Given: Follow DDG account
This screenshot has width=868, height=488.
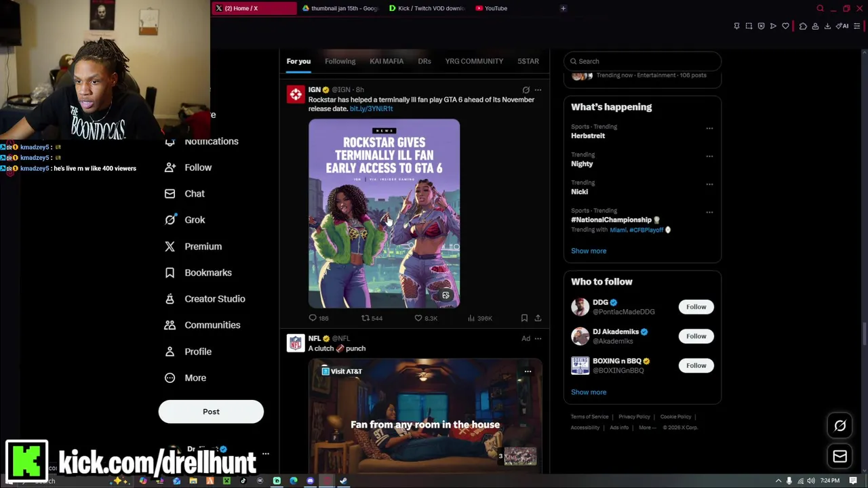Looking at the screenshot, I should [696, 307].
